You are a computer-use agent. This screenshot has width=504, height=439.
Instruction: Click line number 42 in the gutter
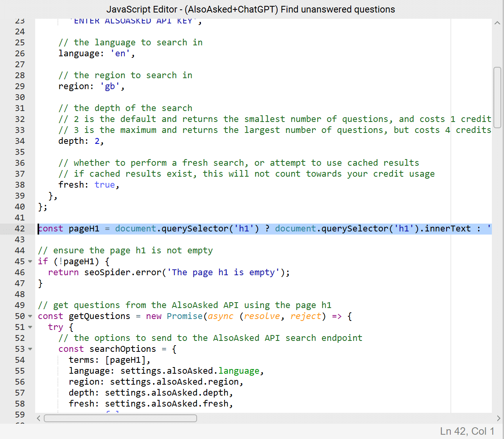click(x=20, y=229)
